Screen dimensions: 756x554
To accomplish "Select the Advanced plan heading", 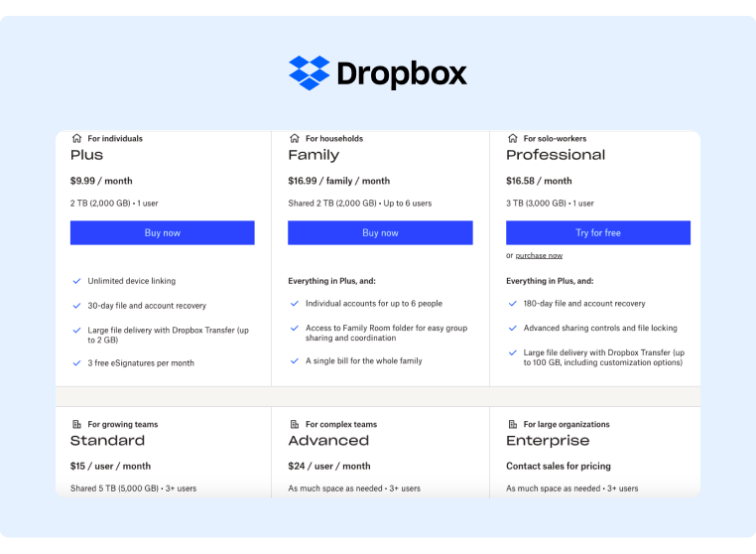I will 327,441.
